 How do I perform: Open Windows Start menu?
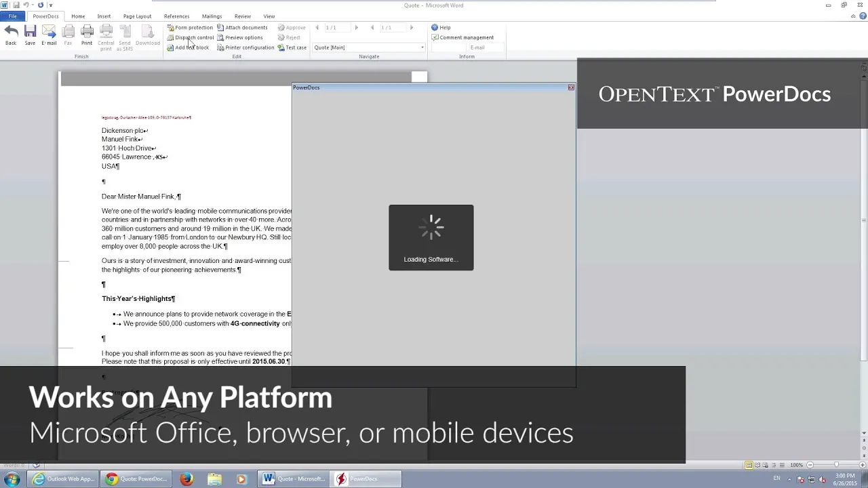point(12,479)
